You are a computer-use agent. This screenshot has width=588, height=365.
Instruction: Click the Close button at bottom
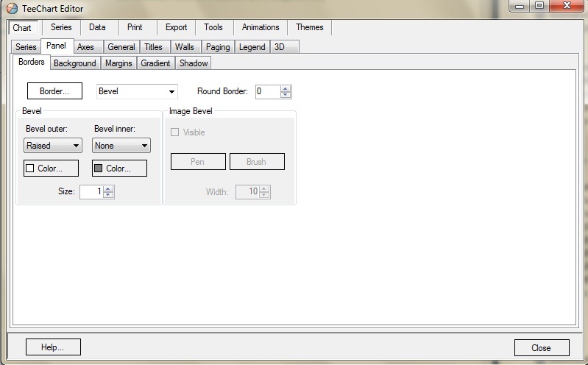point(542,348)
